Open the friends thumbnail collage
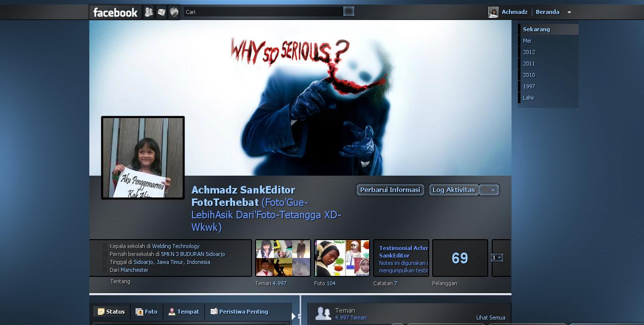 tap(283, 258)
